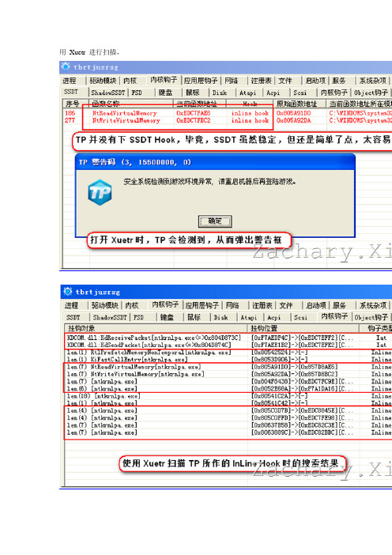Switch to the 内核 tab in the lower window
The width and height of the screenshot is (392, 555).
[x=132, y=305]
